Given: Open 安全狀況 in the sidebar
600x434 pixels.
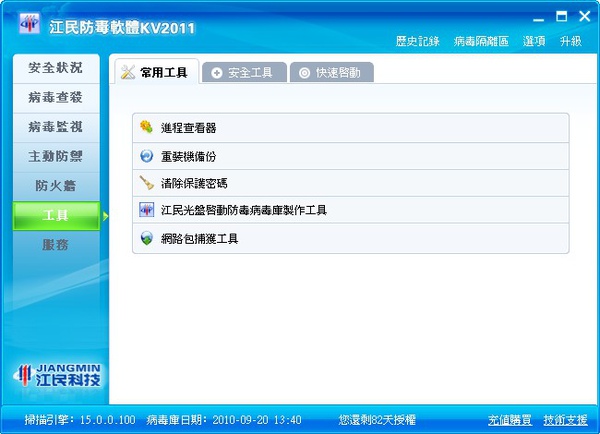Looking at the screenshot, I should (56, 68).
